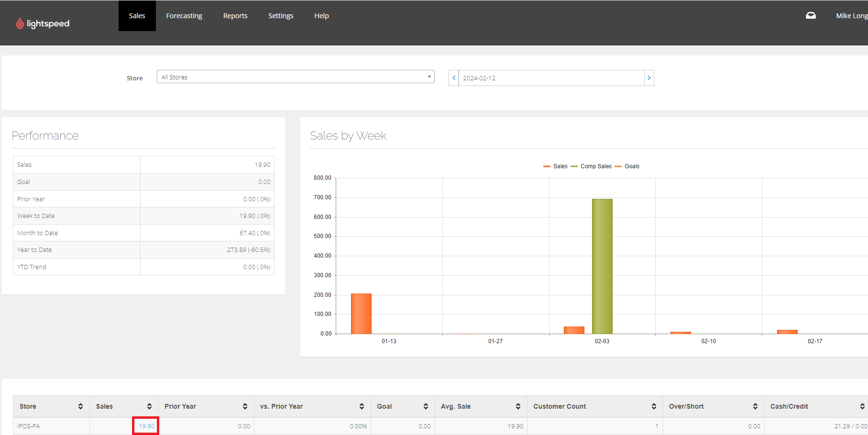The image size is (868, 435).
Task: Sort by Prior Year using its arrows
Action: click(246, 406)
